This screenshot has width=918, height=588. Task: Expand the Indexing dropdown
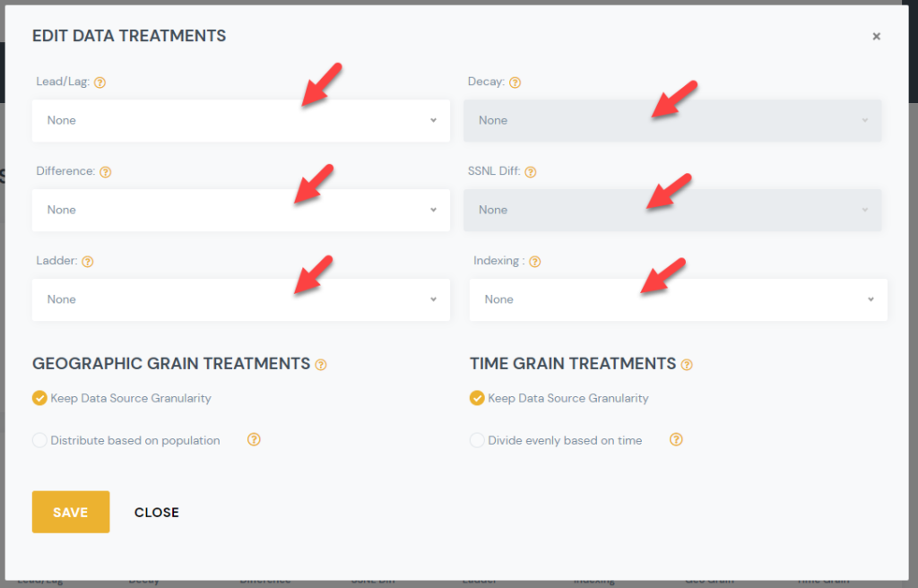click(x=678, y=299)
